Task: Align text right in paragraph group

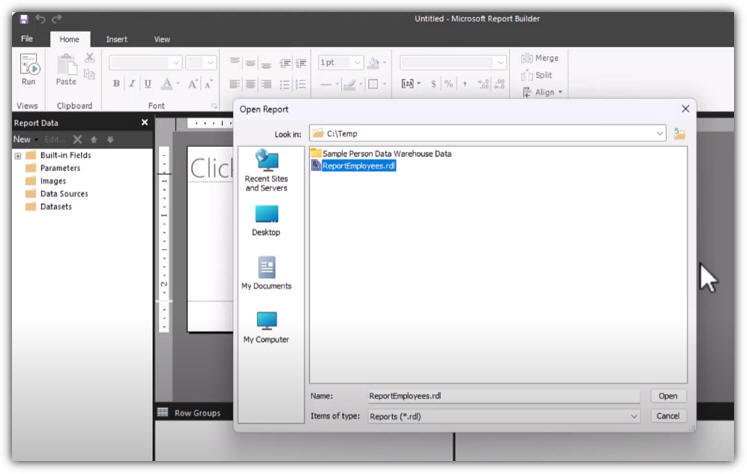Action: 266,84
